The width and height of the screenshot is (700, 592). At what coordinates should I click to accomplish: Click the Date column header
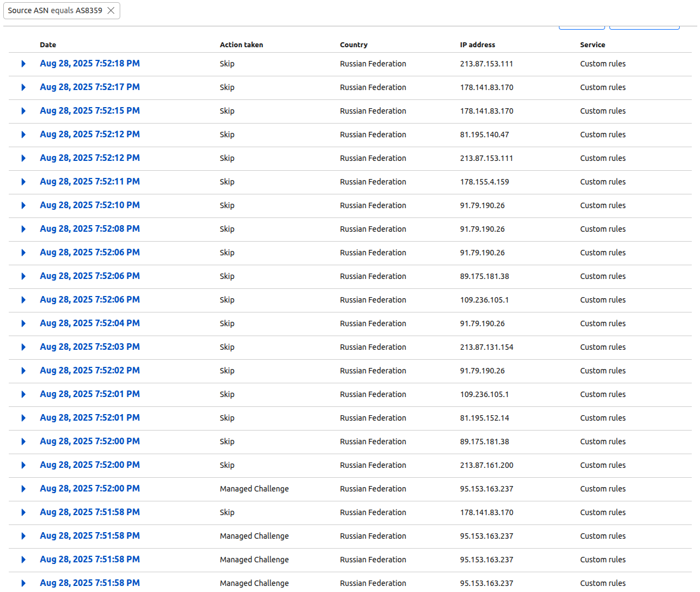(48, 45)
